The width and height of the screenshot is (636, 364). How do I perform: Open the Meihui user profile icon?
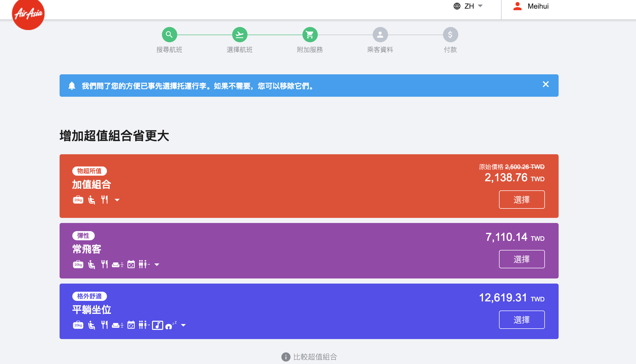click(517, 6)
